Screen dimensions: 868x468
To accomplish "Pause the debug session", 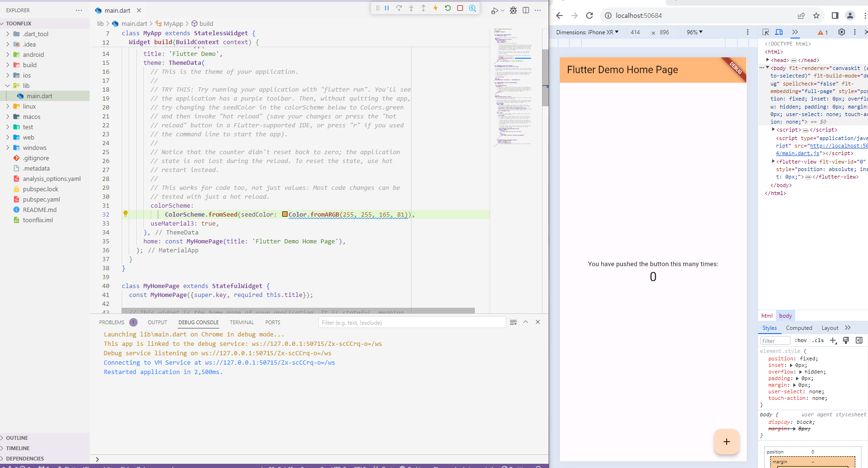I will tap(387, 8).
